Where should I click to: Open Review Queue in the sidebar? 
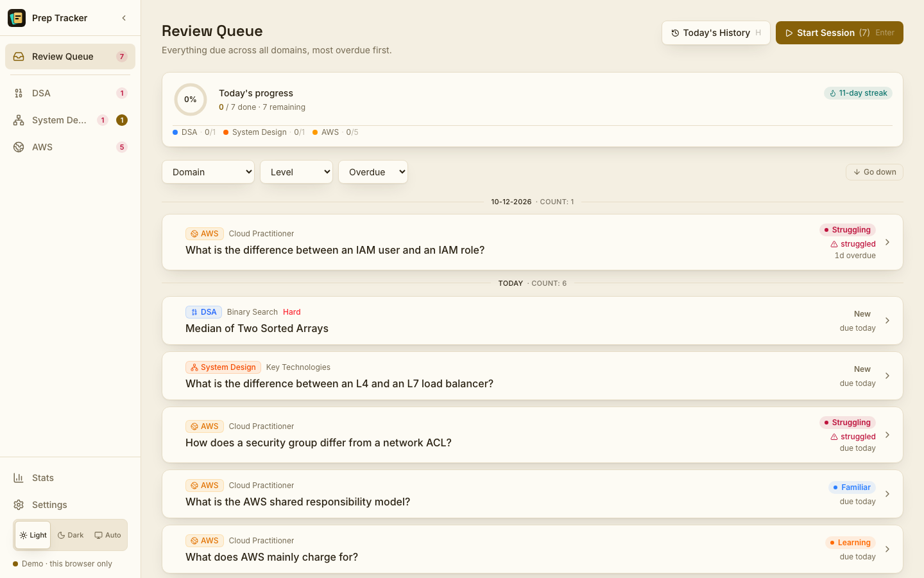coord(70,57)
